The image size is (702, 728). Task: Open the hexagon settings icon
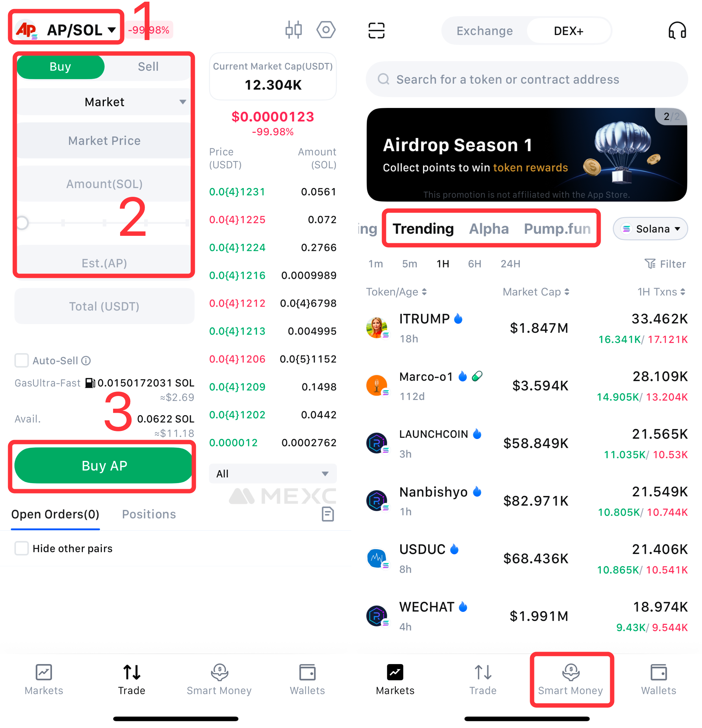(x=326, y=30)
